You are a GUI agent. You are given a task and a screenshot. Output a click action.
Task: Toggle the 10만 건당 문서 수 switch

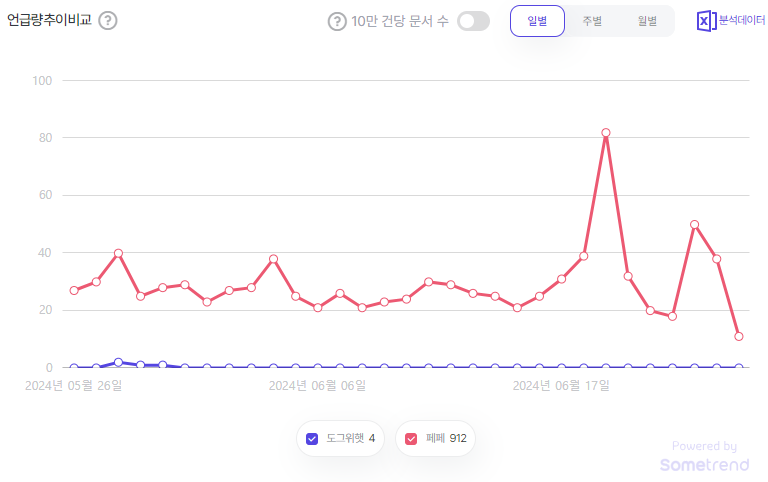[473, 21]
